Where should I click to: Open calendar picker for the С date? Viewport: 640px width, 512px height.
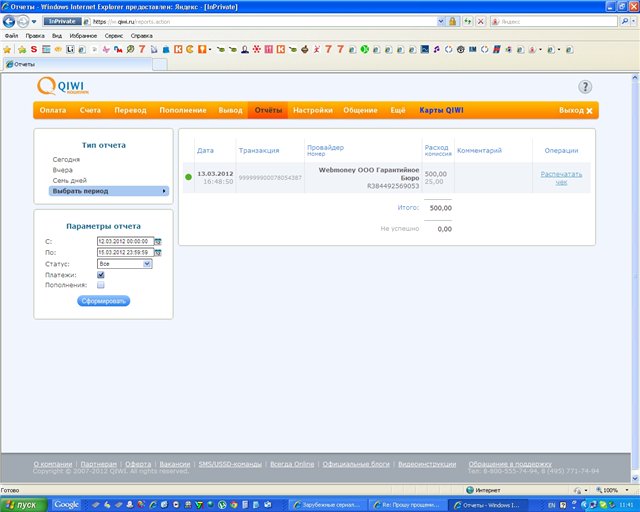pyautogui.click(x=158, y=241)
